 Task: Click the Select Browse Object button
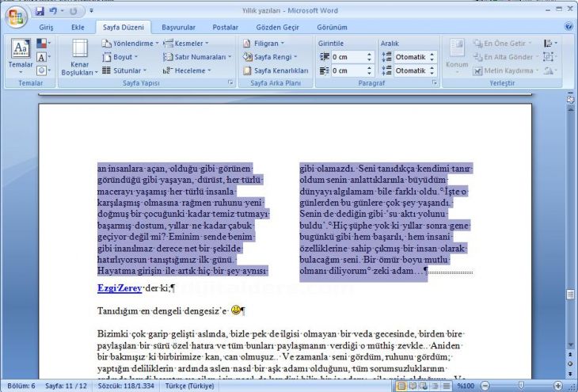tap(570, 363)
